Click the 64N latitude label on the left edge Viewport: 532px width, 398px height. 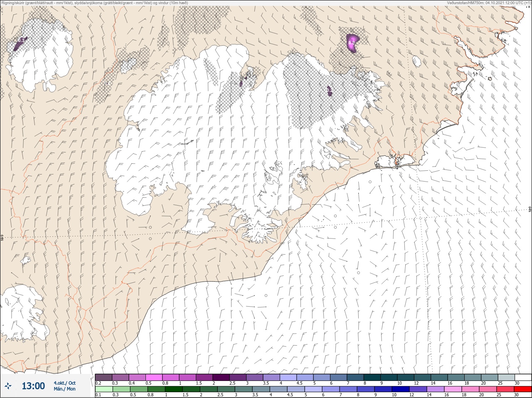click(x=2, y=238)
